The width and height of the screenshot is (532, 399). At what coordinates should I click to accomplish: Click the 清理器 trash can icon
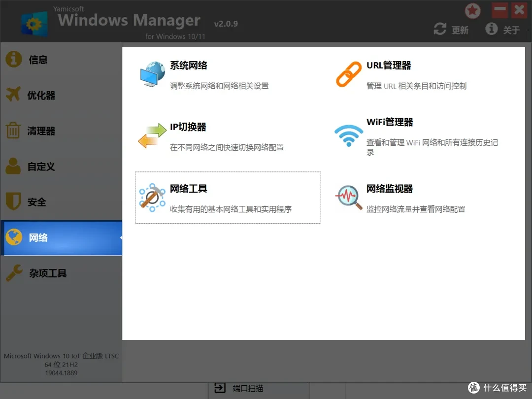point(13,130)
